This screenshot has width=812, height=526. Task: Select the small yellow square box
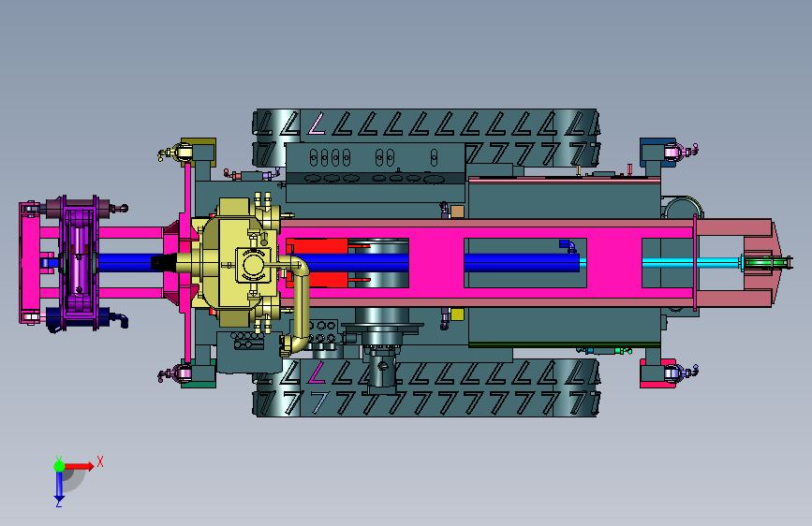[457, 314]
